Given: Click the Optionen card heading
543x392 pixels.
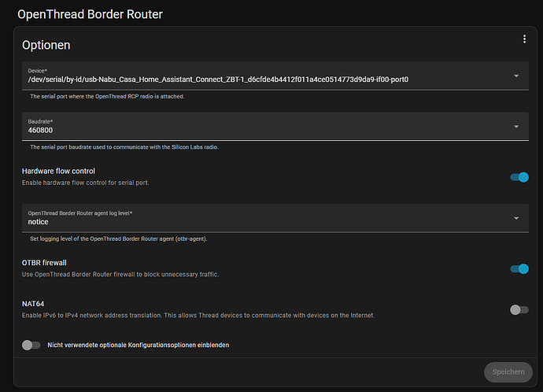Looking at the screenshot, I should pos(46,45).
